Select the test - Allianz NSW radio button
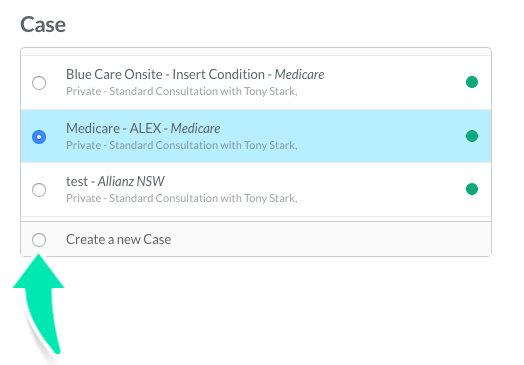524x365 pixels. click(x=39, y=190)
